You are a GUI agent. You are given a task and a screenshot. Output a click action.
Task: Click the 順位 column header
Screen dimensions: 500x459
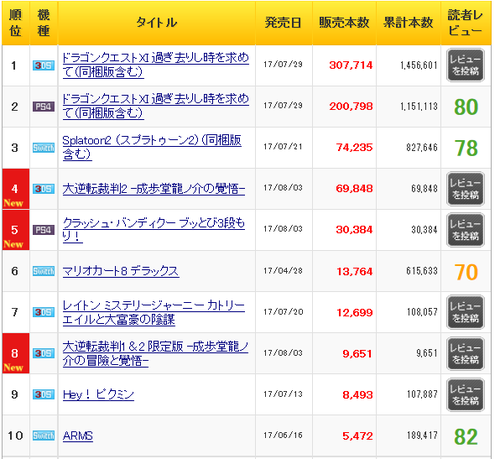tap(15, 23)
